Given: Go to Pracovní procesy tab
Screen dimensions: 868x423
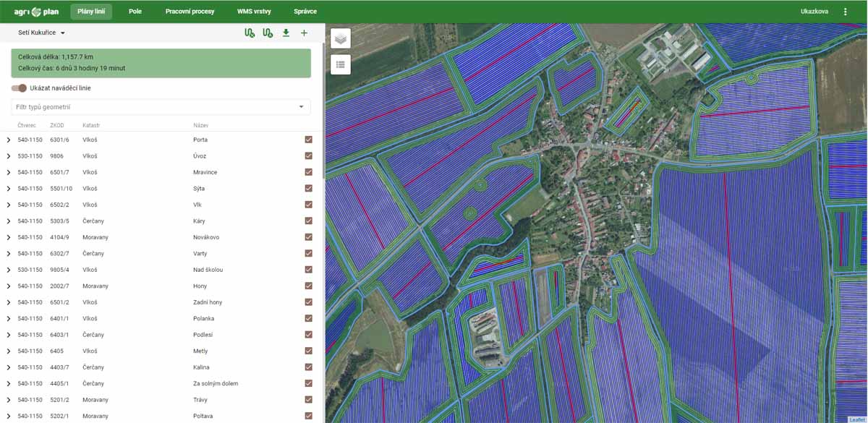Looking at the screenshot, I should click(x=190, y=12).
